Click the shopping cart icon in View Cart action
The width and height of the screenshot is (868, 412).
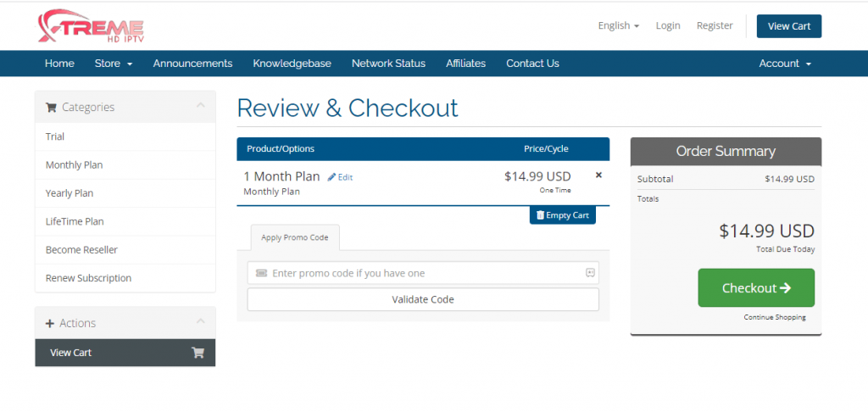click(x=198, y=353)
